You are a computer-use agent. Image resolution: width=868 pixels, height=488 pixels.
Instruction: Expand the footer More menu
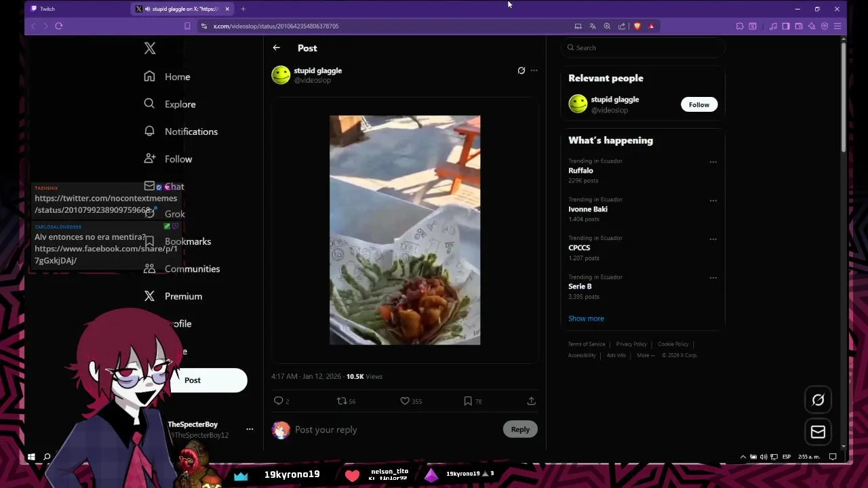pyautogui.click(x=646, y=355)
